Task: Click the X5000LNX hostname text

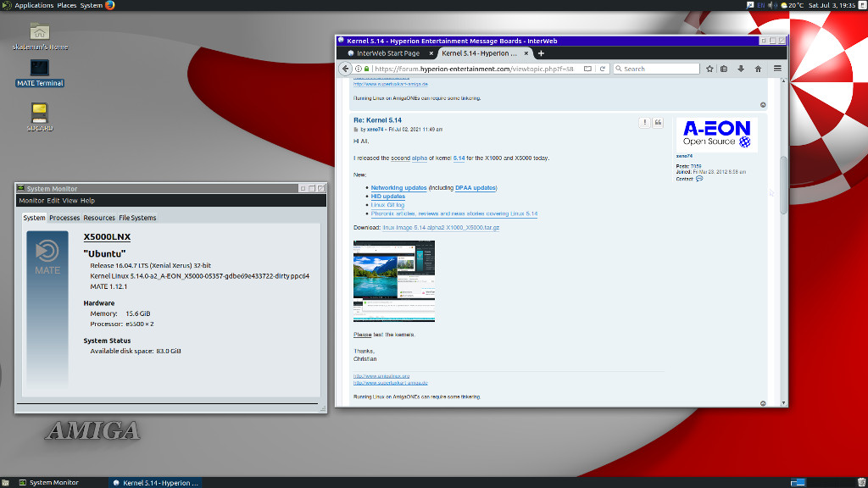Action: [107, 237]
